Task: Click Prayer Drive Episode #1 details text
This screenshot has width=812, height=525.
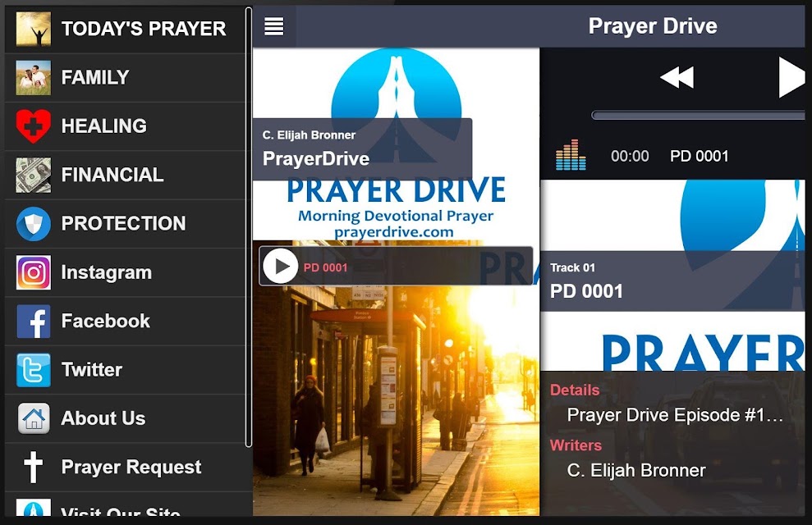Action: [x=675, y=415]
